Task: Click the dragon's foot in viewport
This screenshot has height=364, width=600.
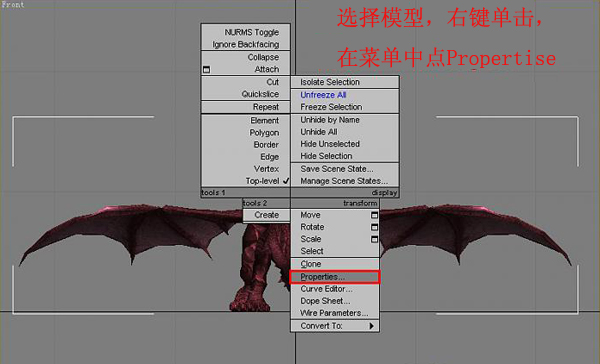Action: 251,301
